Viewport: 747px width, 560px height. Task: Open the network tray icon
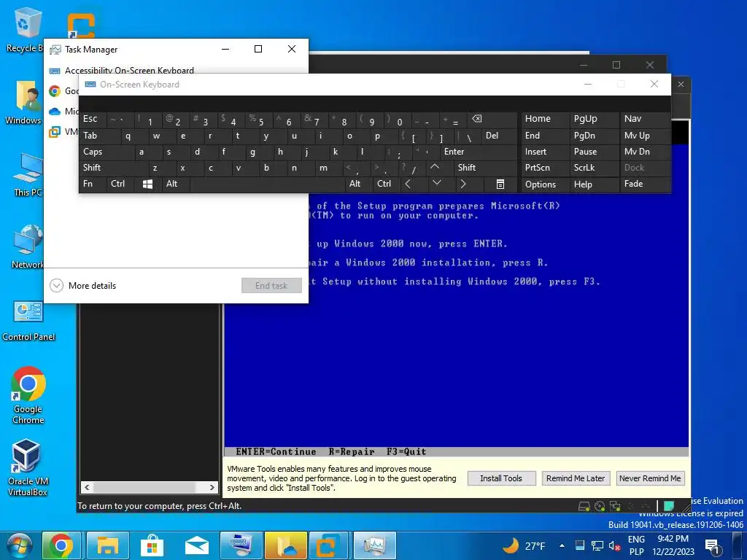click(x=597, y=545)
